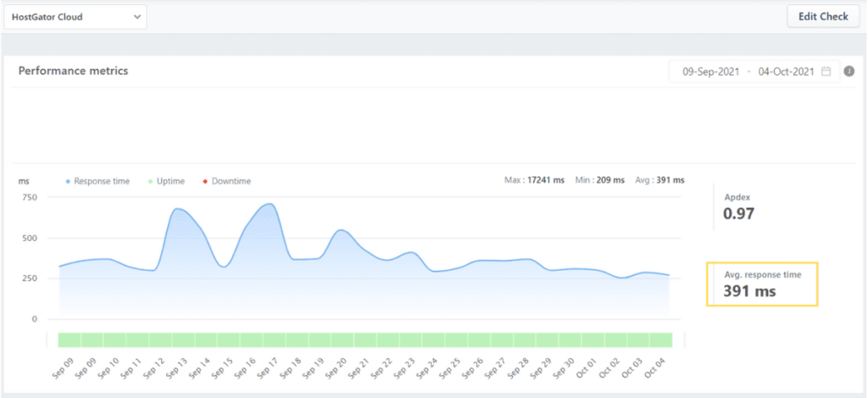The width and height of the screenshot is (868, 398).
Task: Toggle the Response time legend series
Action: [x=99, y=181]
